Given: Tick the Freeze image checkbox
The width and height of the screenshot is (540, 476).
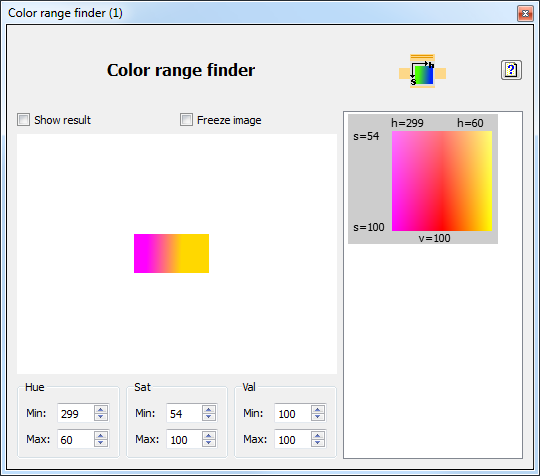Looking at the screenshot, I should (186, 120).
